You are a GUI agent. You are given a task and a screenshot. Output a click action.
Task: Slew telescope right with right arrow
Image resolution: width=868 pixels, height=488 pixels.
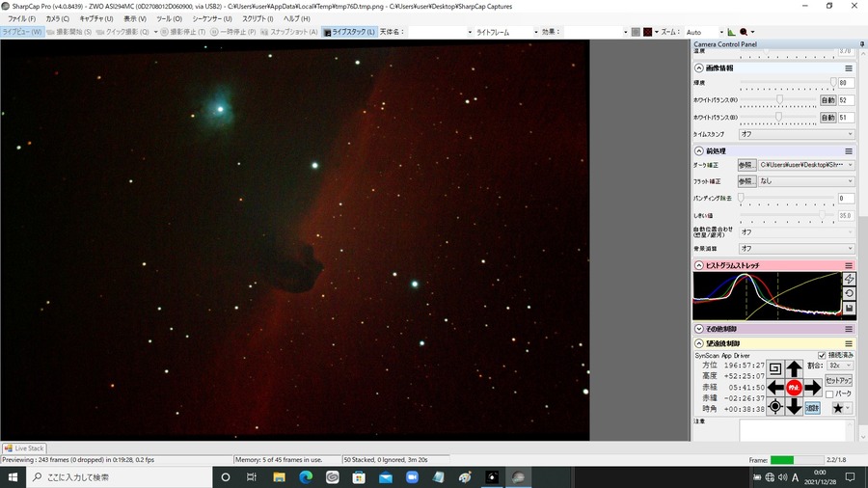(813, 388)
